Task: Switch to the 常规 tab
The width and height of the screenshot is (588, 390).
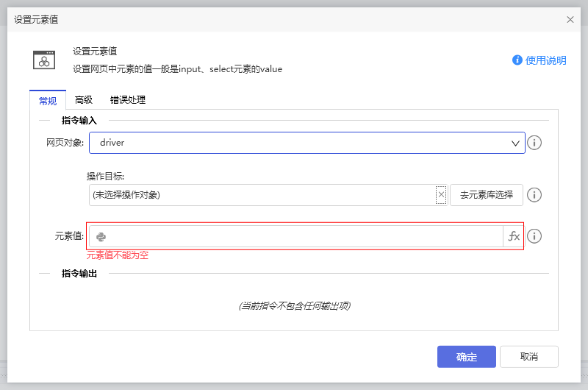Action: coord(48,101)
